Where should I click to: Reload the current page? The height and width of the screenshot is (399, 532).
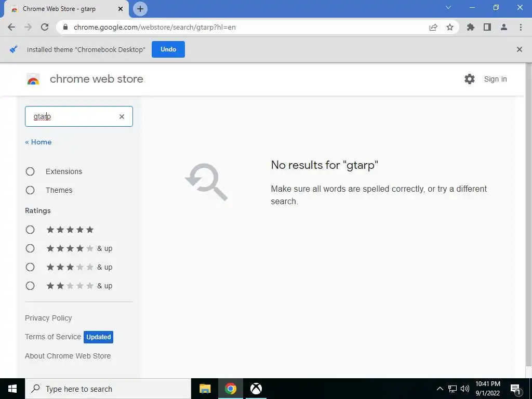point(45,27)
